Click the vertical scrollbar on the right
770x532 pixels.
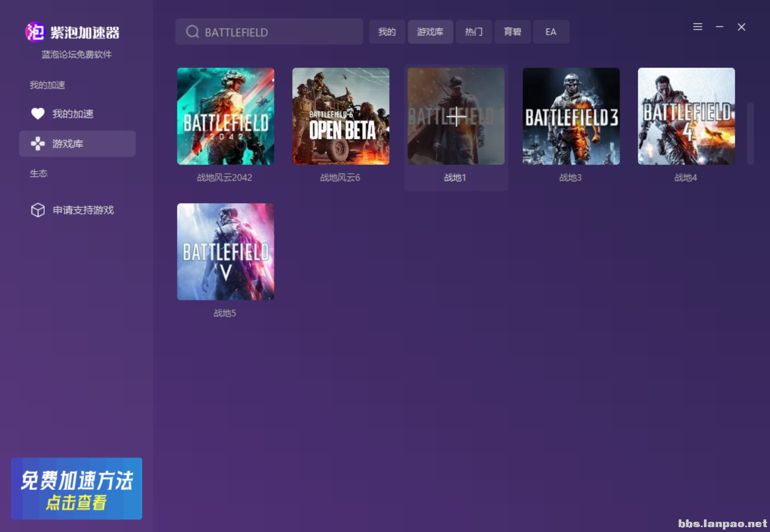[x=750, y=134]
